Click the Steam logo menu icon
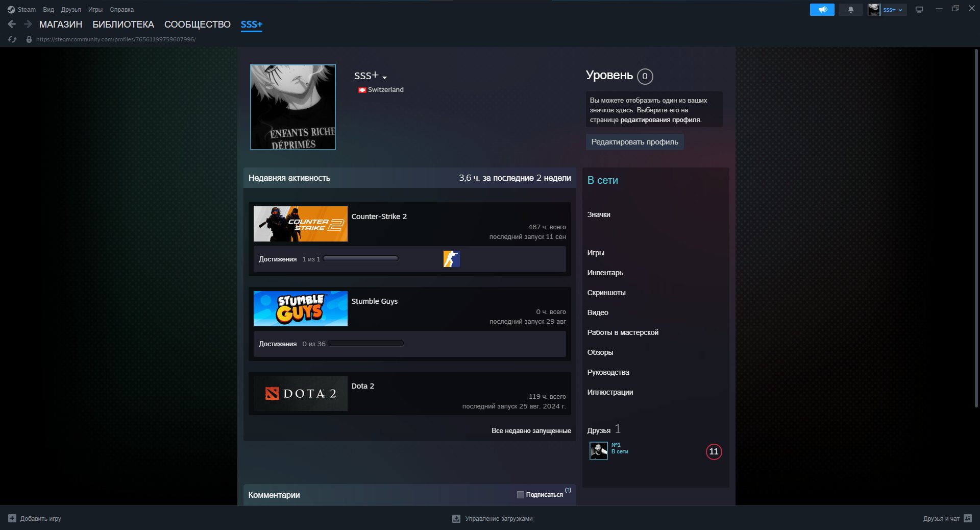Image resolution: width=980 pixels, height=530 pixels. (11, 10)
